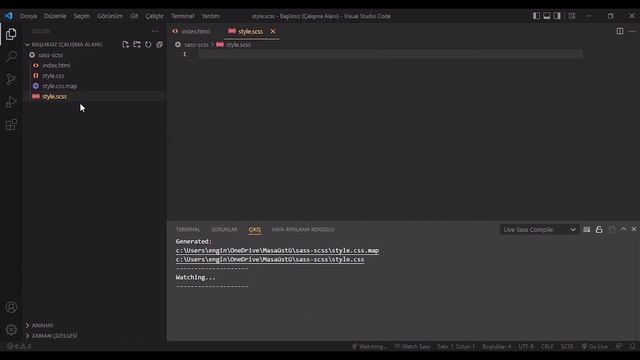Open the Source Control view
The width and height of the screenshot is (640, 360).
[x=11, y=79]
